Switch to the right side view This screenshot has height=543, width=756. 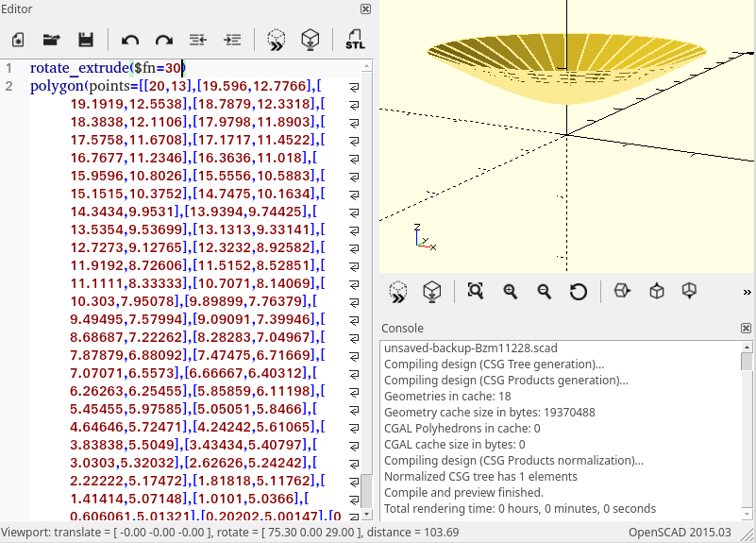point(622,291)
